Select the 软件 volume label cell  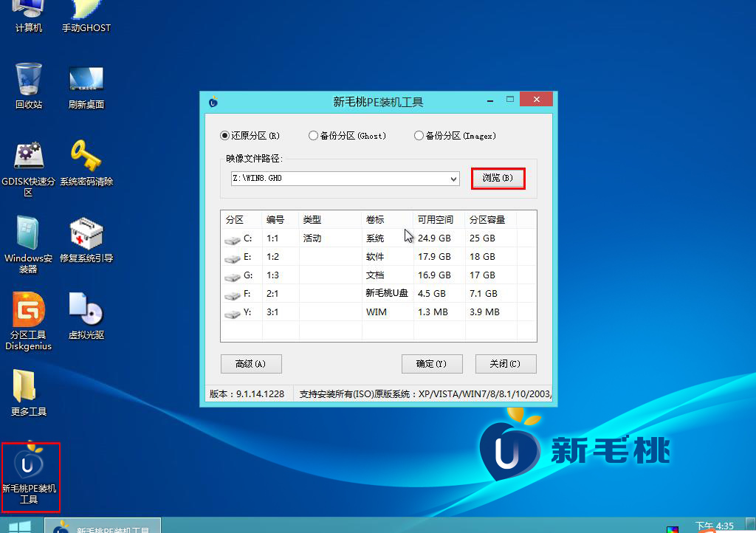375,257
